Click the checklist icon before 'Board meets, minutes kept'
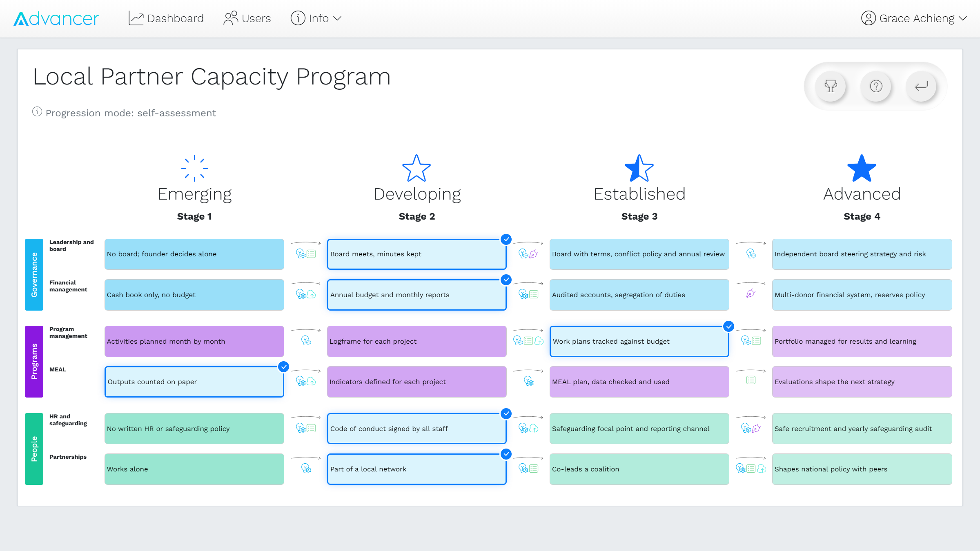Image resolution: width=980 pixels, height=551 pixels. 311,254
